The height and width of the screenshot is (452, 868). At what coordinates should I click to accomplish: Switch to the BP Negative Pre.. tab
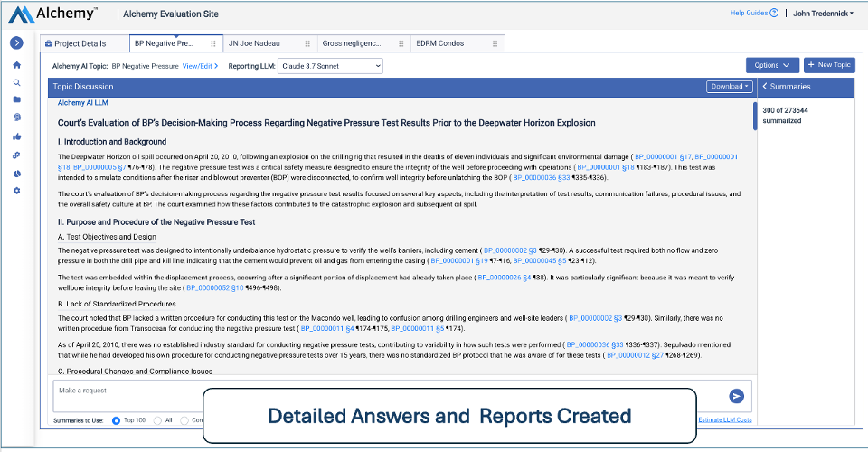point(176,43)
